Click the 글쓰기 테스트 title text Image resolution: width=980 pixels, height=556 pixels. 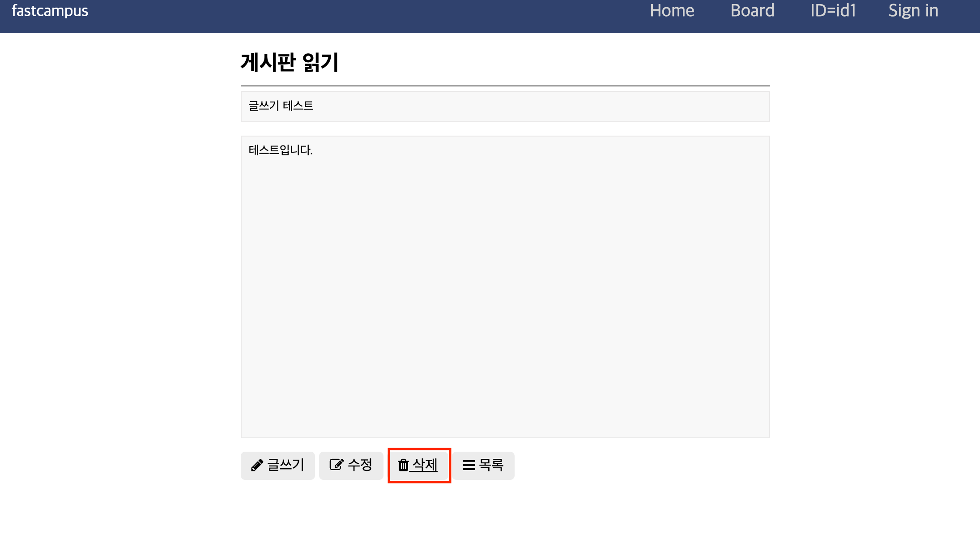click(281, 106)
